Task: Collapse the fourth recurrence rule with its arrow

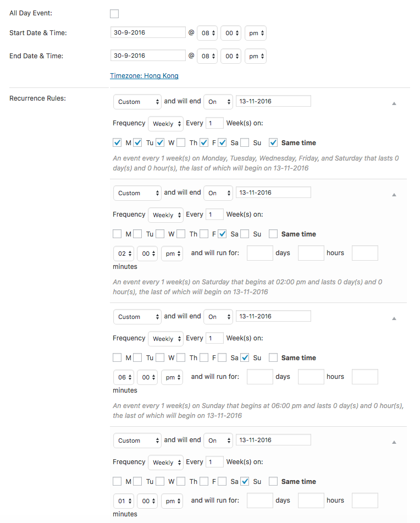Action: (394, 442)
